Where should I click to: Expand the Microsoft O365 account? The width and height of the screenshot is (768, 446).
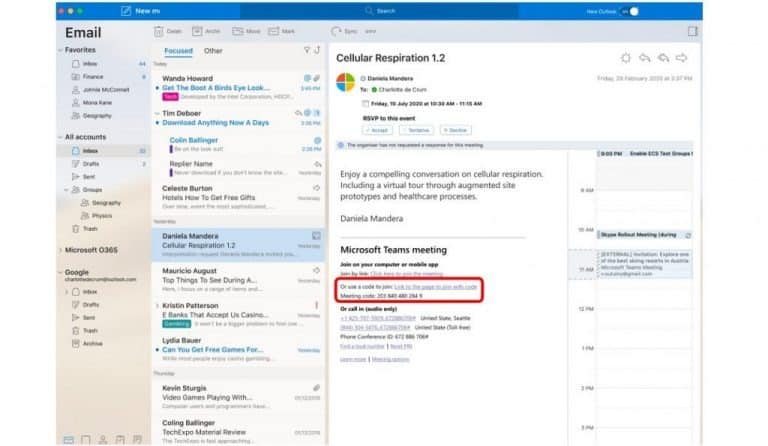[59, 250]
